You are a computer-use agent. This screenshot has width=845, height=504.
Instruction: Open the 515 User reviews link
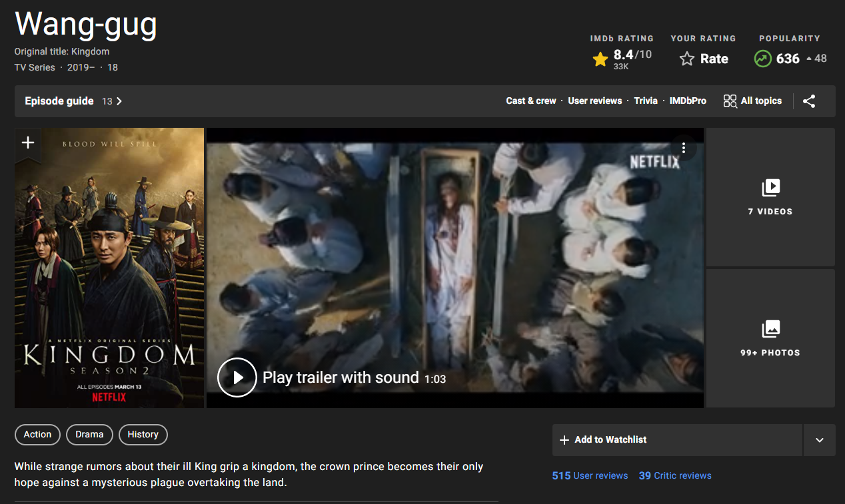click(590, 476)
